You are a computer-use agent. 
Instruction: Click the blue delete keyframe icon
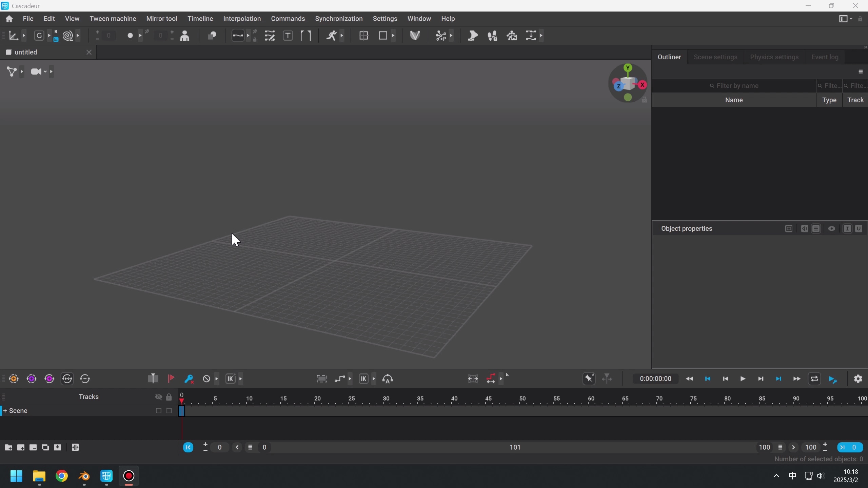tap(189, 379)
